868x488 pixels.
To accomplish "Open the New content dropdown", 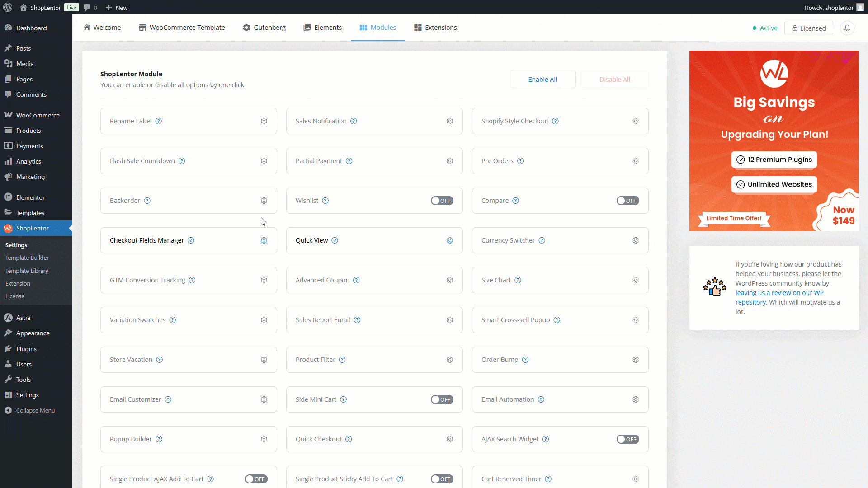I will click(x=117, y=8).
